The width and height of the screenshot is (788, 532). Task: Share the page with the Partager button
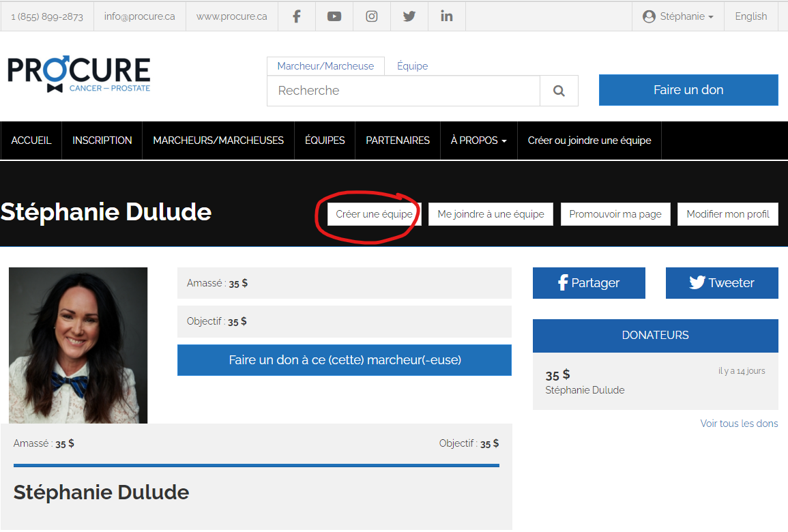pyautogui.click(x=588, y=282)
